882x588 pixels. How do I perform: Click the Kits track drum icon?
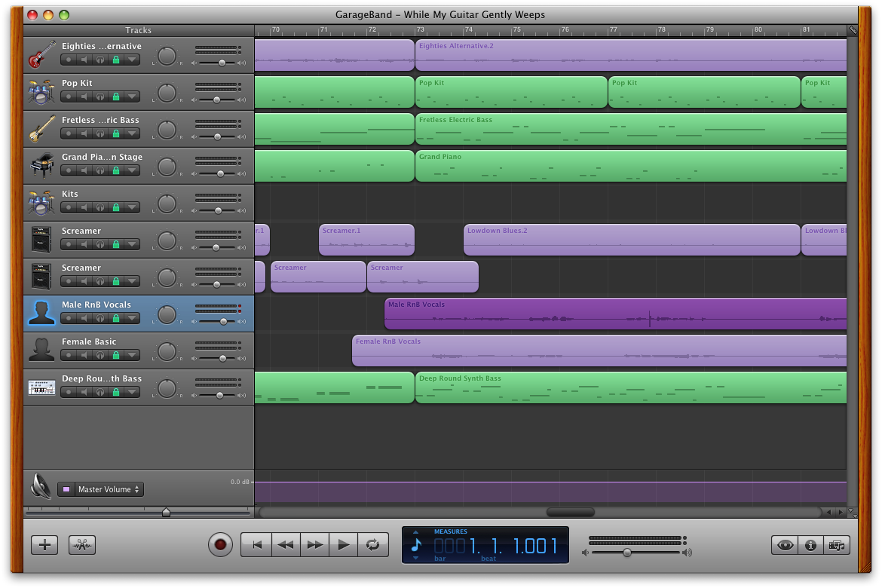(41, 203)
